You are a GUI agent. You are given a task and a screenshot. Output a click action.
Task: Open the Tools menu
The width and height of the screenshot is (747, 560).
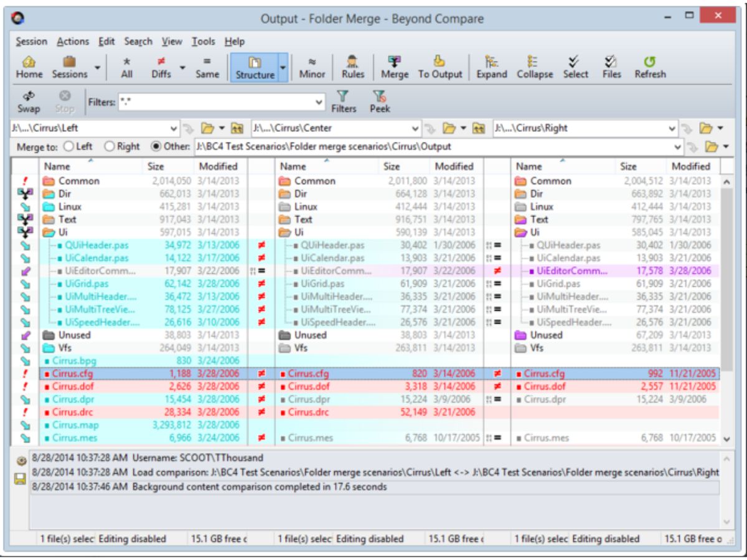pyautogui.click(x=203, y=42)
